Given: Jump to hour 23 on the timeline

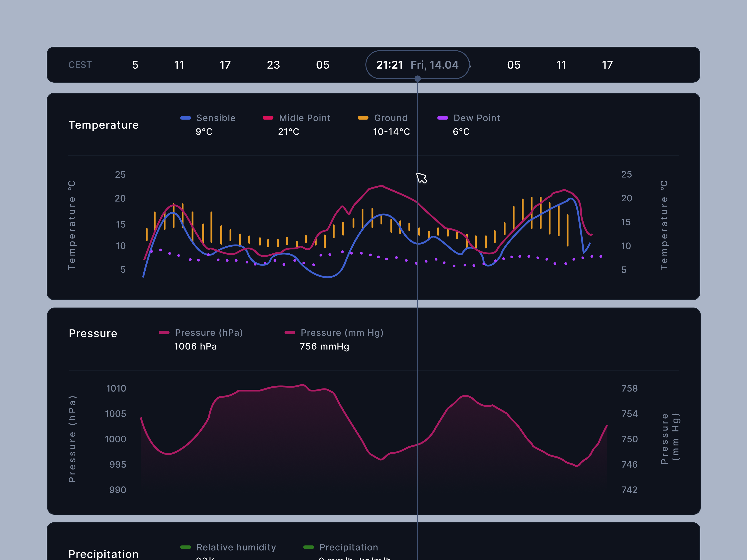Looking at the screenshot, I should pos(274,65).
